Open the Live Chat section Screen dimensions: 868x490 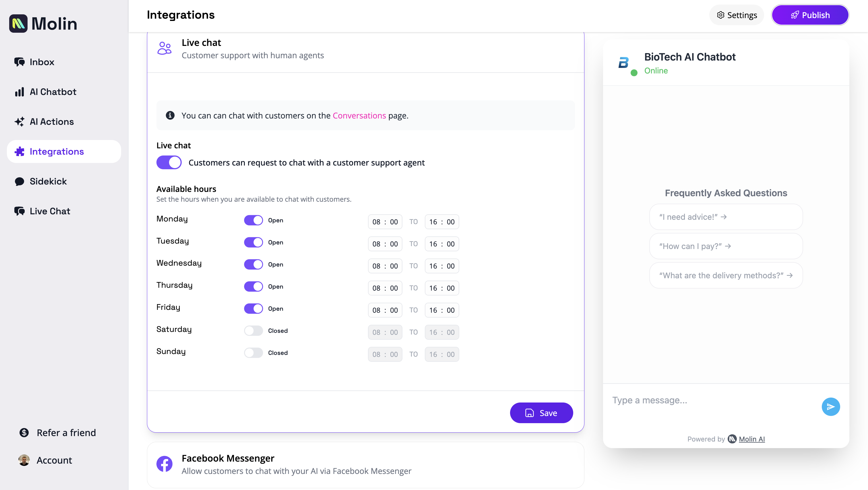pos(50,211)
